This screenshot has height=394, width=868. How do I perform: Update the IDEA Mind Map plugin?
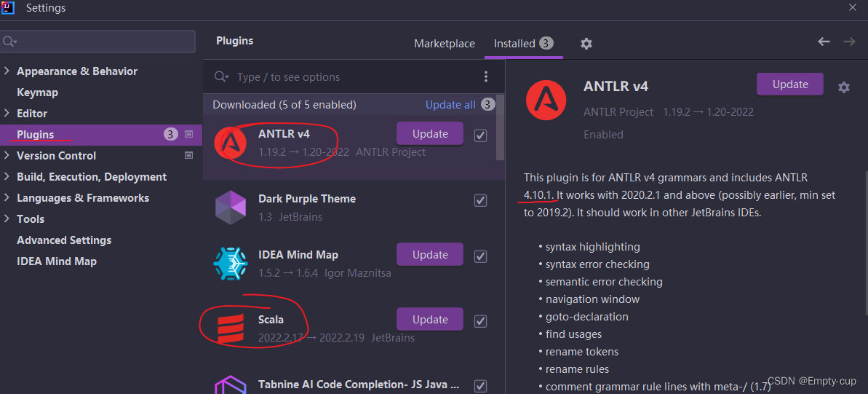click(x=430, y=254)
